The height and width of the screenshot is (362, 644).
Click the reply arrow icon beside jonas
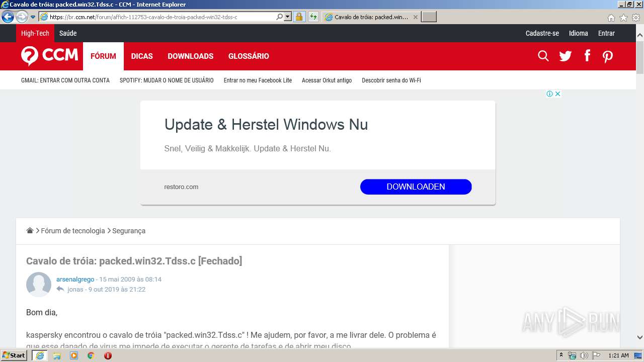click(x=60, y=289)
